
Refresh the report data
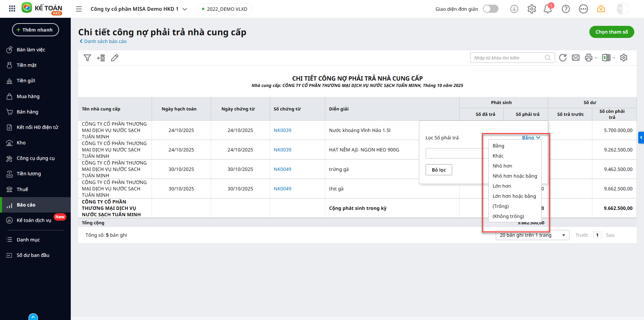tap(563, 58)
